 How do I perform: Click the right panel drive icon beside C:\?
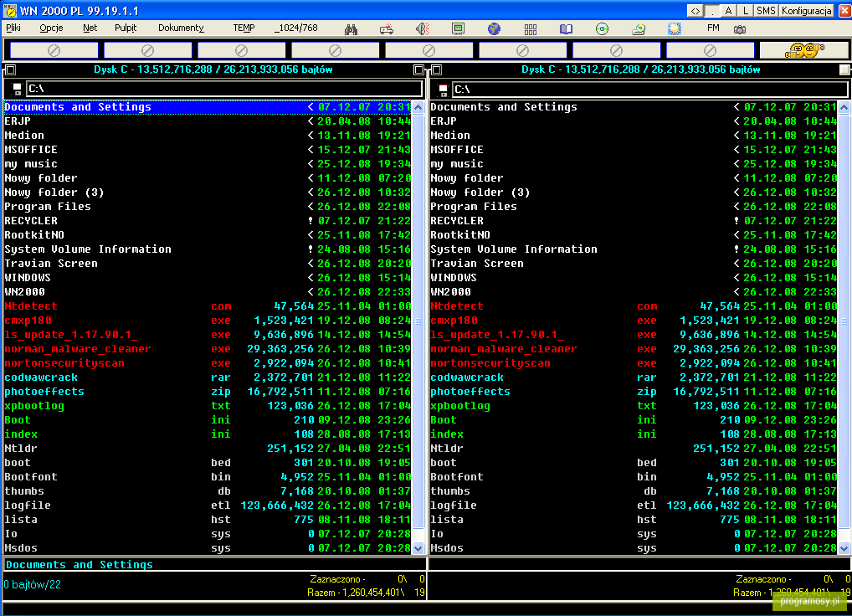point(443,89)
